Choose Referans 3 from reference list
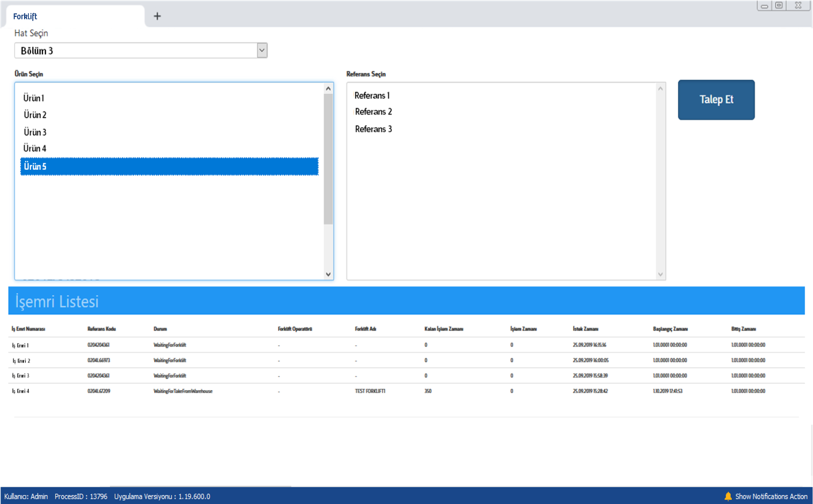Viewport: 813px width, 504px height. point(373,129)
